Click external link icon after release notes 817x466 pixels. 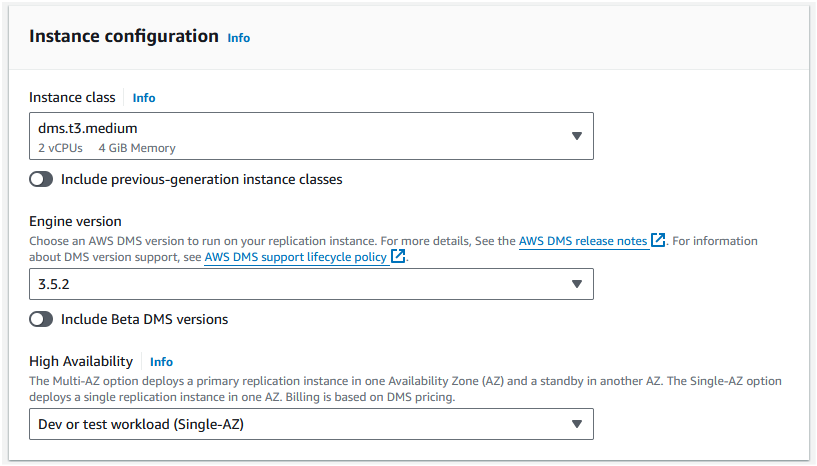(658, 240)
